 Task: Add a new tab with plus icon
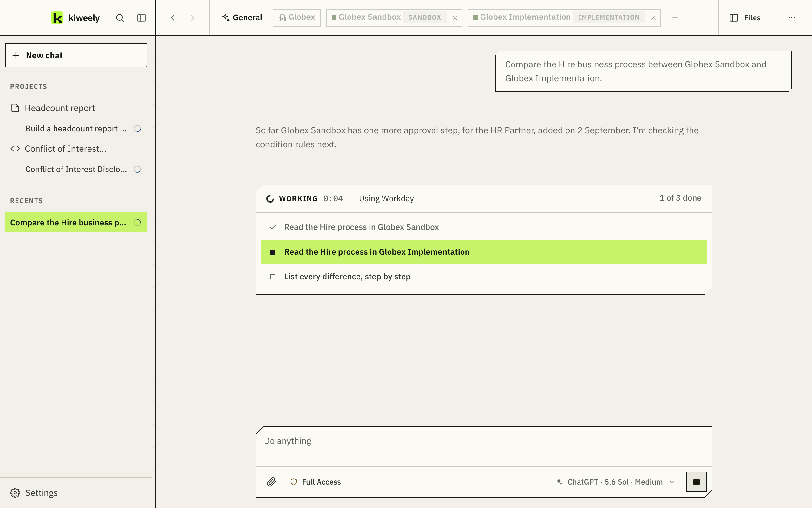[x=675, y=18]
